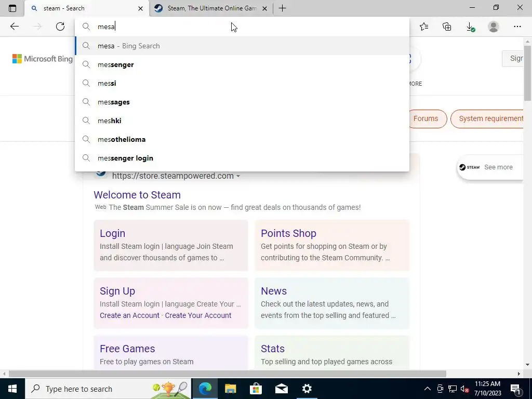532x399 pixels.
Task: Close the 'Steam, The Ultimate Online Game' tab
Action: click(265, 8)
